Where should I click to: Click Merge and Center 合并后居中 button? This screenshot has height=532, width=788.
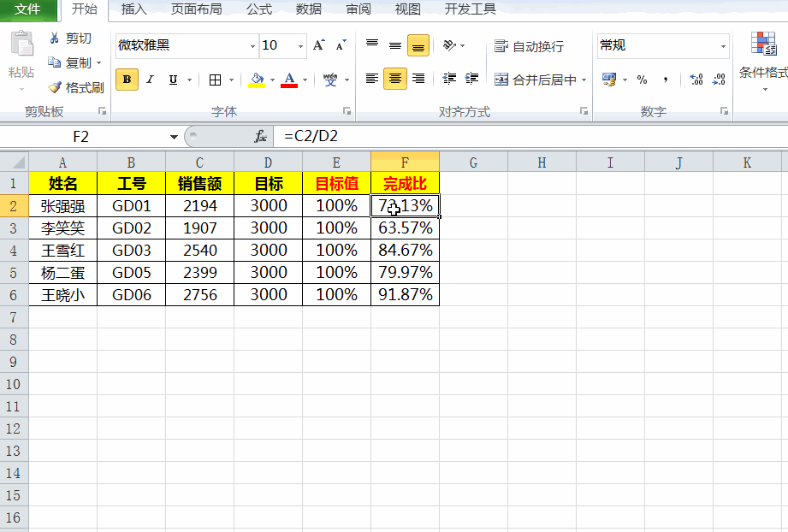click(536, 80)
